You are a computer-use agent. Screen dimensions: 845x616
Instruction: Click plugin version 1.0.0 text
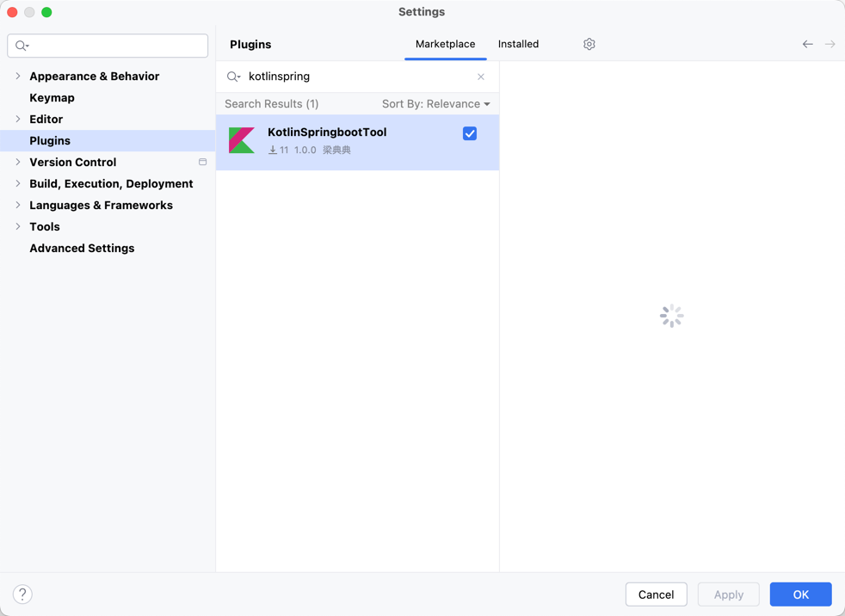[x=305, y=150]
